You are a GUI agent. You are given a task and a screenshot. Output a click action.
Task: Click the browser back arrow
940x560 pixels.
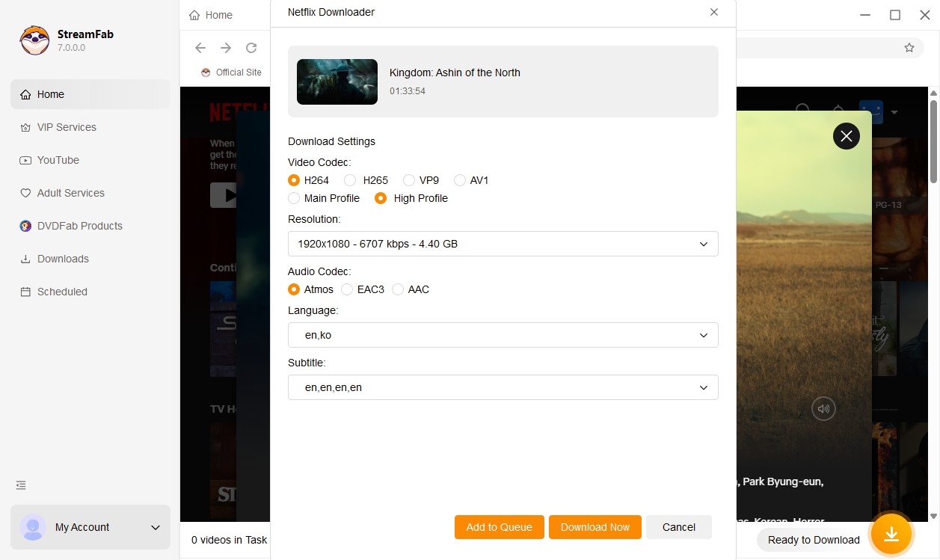coord(200,48)
